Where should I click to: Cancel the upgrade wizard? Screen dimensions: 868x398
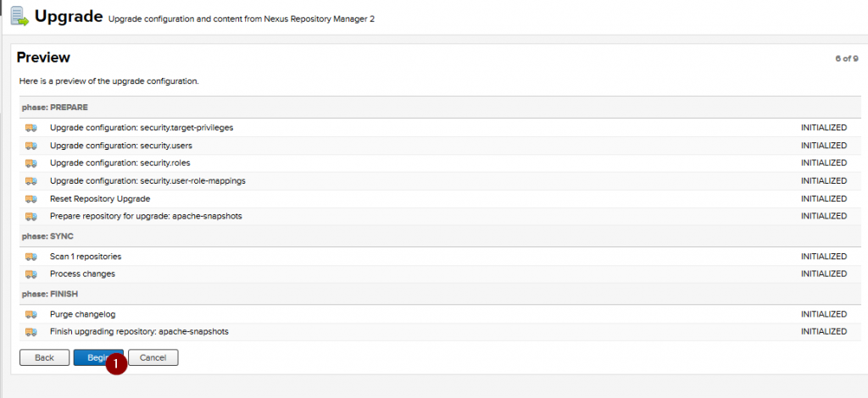click(153, 357)
